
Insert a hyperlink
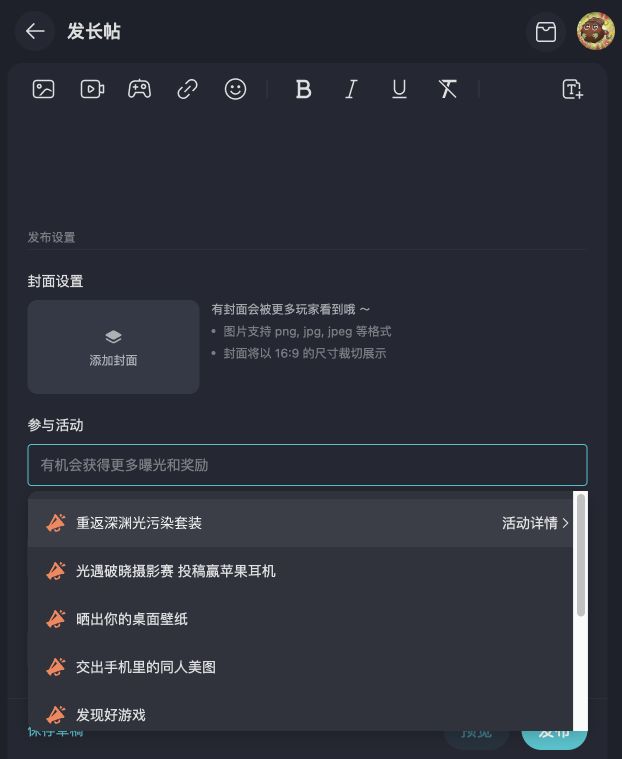(187, 89)
